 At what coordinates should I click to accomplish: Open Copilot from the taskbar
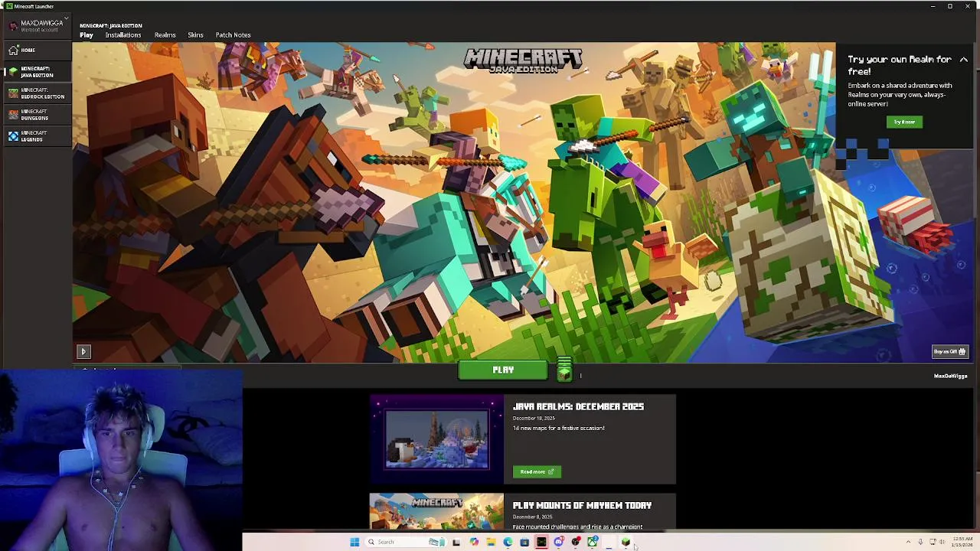[474, 542]
